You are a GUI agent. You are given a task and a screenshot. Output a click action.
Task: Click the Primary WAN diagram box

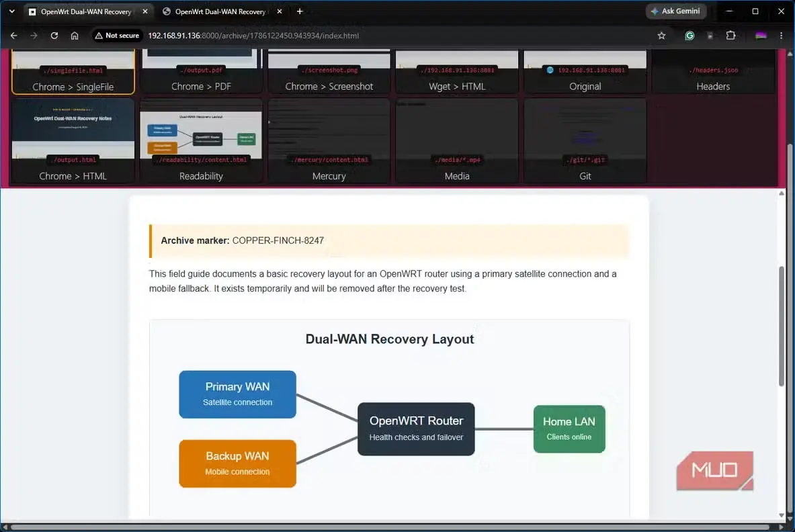point(237,394)
